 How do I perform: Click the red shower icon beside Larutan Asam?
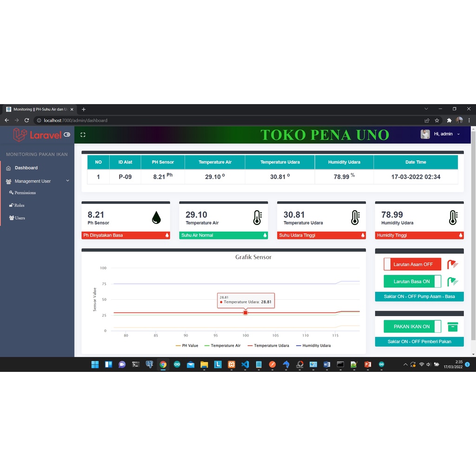452,264
